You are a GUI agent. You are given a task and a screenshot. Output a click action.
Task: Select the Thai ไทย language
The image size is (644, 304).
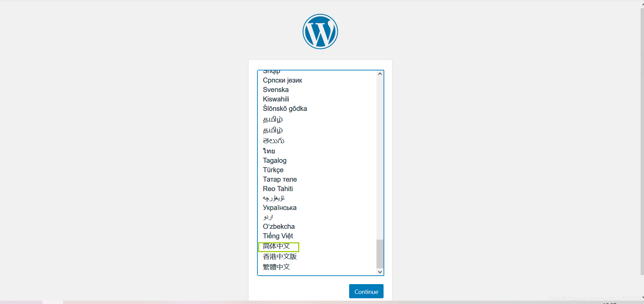[269, 151]
